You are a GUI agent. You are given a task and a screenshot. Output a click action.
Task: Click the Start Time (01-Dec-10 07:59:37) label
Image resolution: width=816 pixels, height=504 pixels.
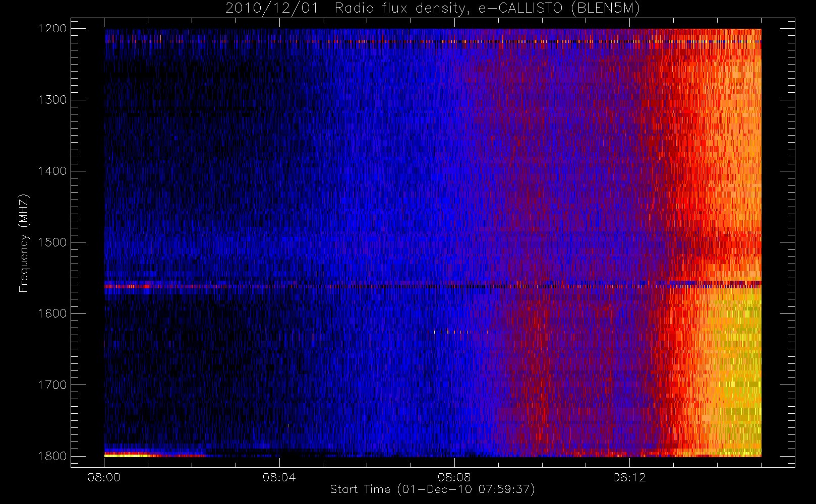point(433,489)
